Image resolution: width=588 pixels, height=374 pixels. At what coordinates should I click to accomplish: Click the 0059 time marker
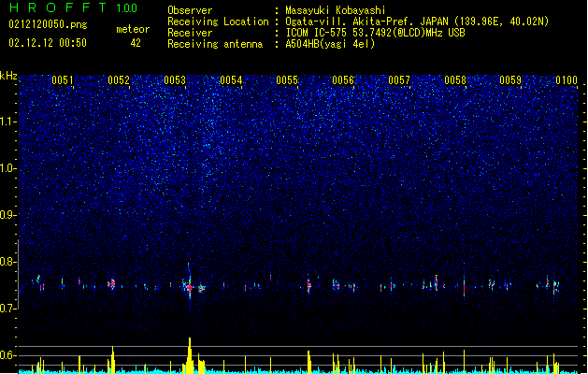pos(510,80)
